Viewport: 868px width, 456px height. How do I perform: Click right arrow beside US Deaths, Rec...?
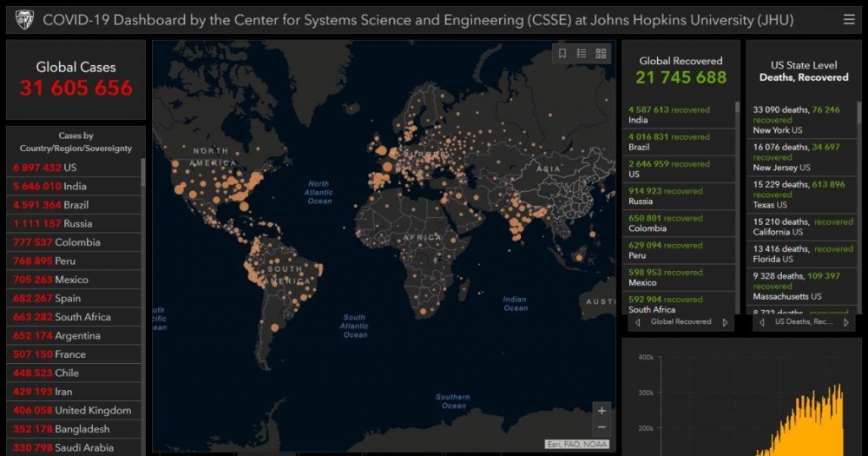[847, 322]
